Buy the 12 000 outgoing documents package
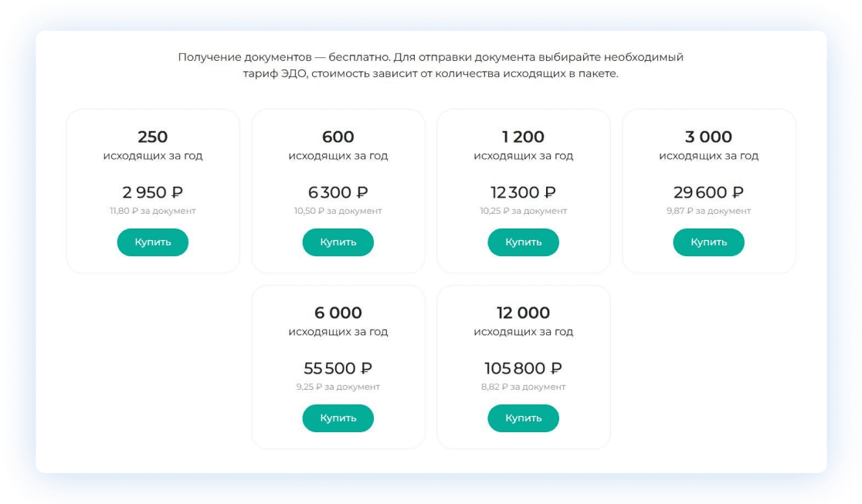The height and width of the screenshot is (504, 862). click(523, 418)
